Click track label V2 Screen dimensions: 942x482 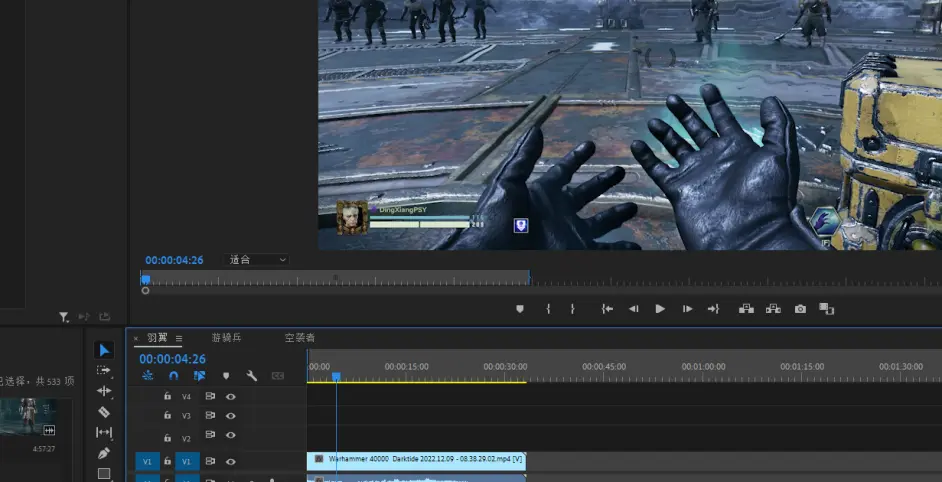tap(187, 439)
